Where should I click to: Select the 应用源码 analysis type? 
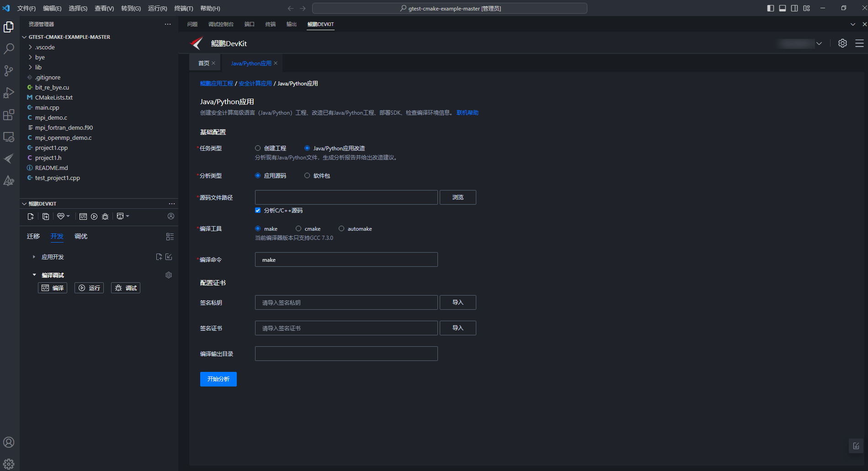click(258, 175)
